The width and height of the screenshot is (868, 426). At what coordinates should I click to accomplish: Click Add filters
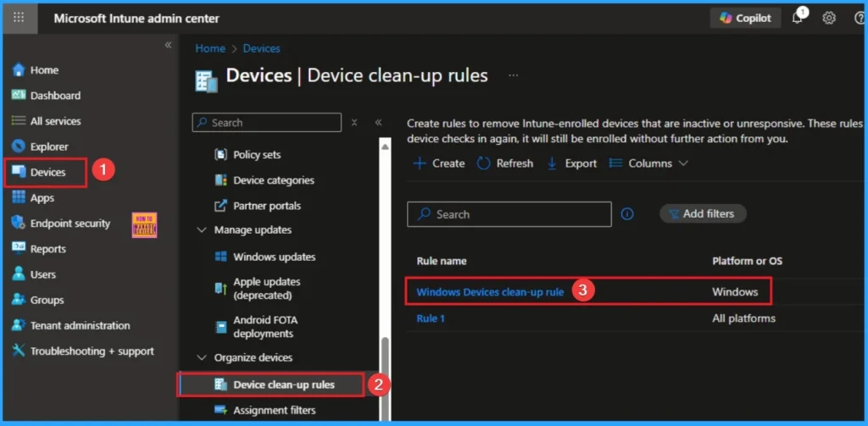tap(703, 213)
